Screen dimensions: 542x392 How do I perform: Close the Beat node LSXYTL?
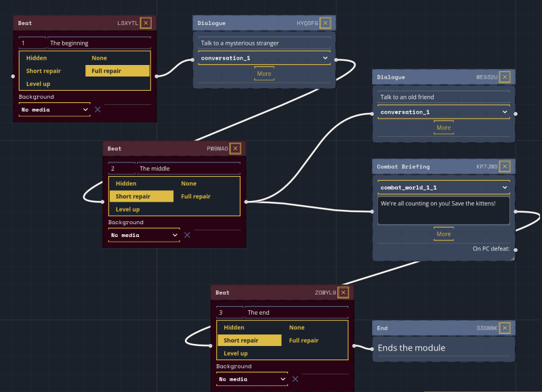tap(146, 23)
